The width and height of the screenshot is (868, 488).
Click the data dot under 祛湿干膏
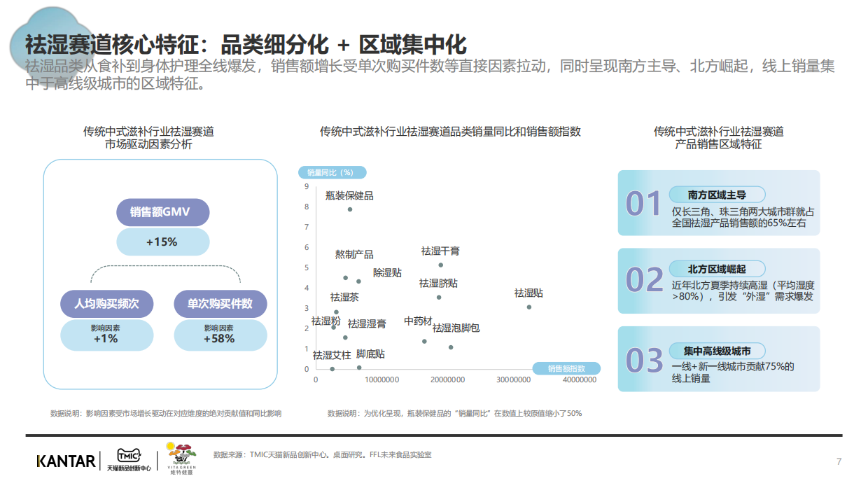point(440,265)
